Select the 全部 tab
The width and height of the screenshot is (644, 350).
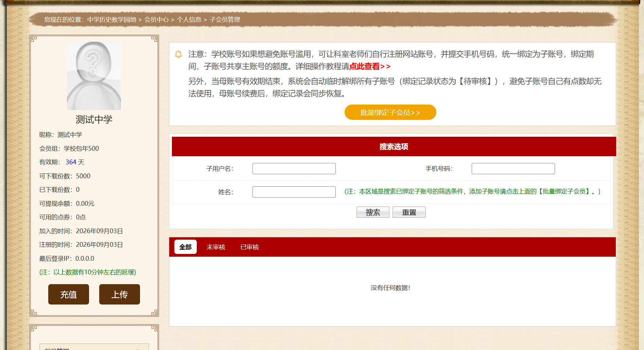pos(186,247)
